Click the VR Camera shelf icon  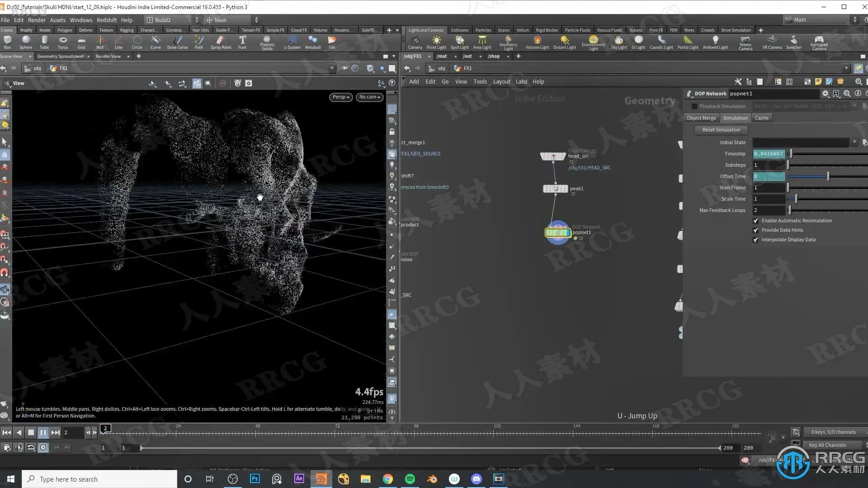point(772,42)
